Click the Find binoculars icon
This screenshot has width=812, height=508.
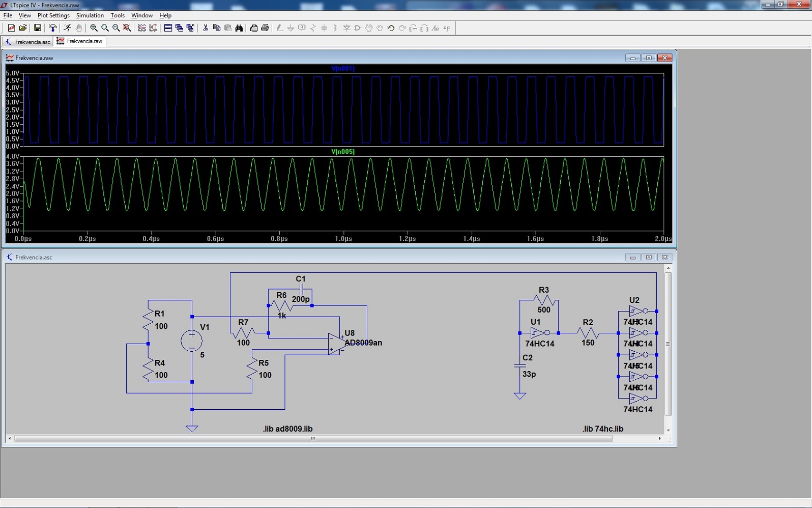coord(239,28)
